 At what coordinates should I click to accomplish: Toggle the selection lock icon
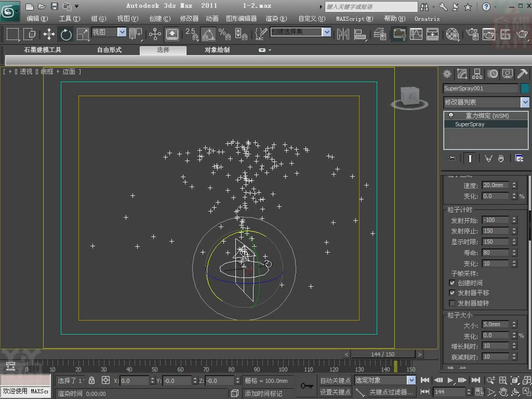point(91,380)
